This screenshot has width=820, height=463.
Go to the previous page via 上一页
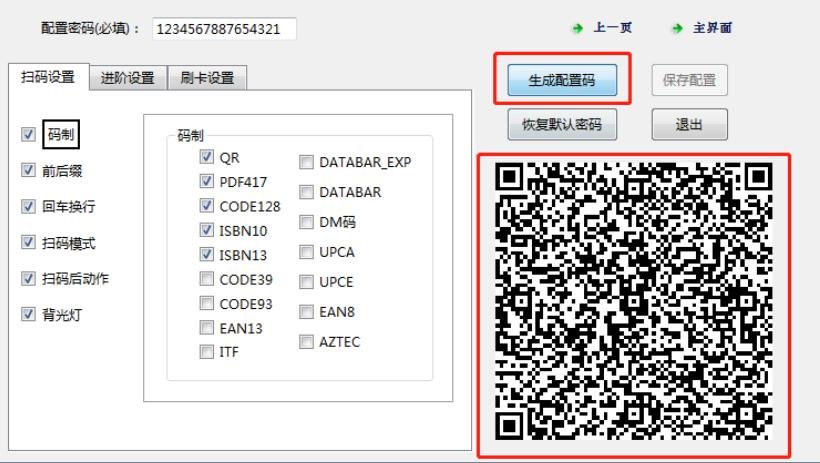pos(612,28)
